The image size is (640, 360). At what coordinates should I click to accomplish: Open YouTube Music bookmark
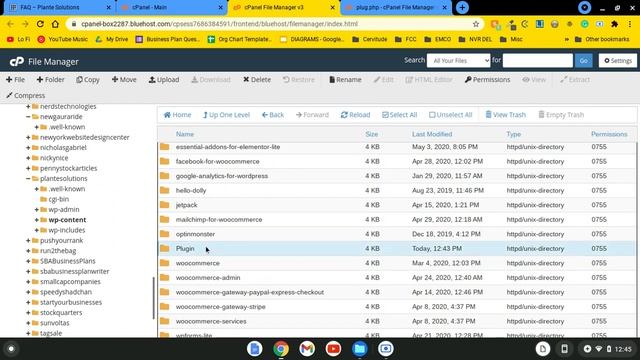(62, 39)
